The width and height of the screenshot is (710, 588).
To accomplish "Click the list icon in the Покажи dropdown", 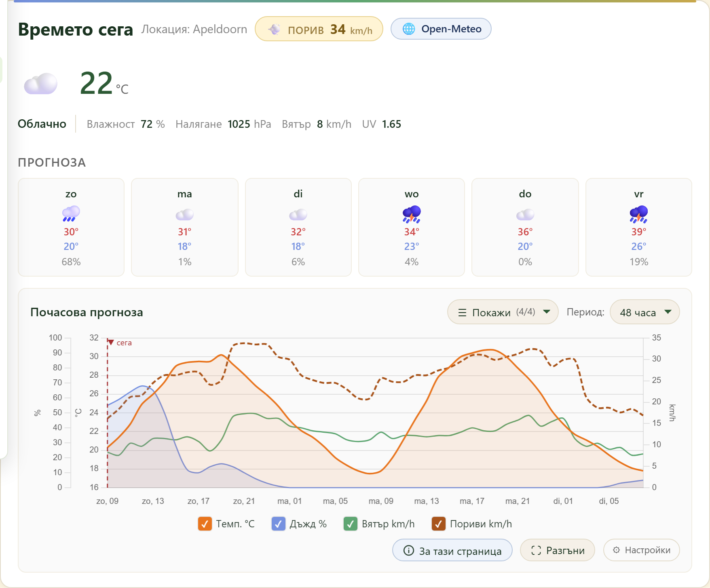I will [x=462, y=312].
